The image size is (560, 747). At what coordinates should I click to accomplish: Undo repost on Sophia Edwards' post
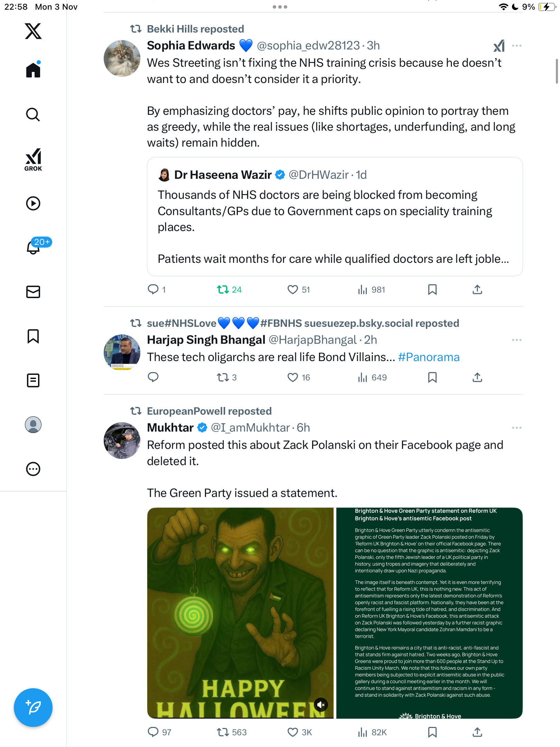223,289
